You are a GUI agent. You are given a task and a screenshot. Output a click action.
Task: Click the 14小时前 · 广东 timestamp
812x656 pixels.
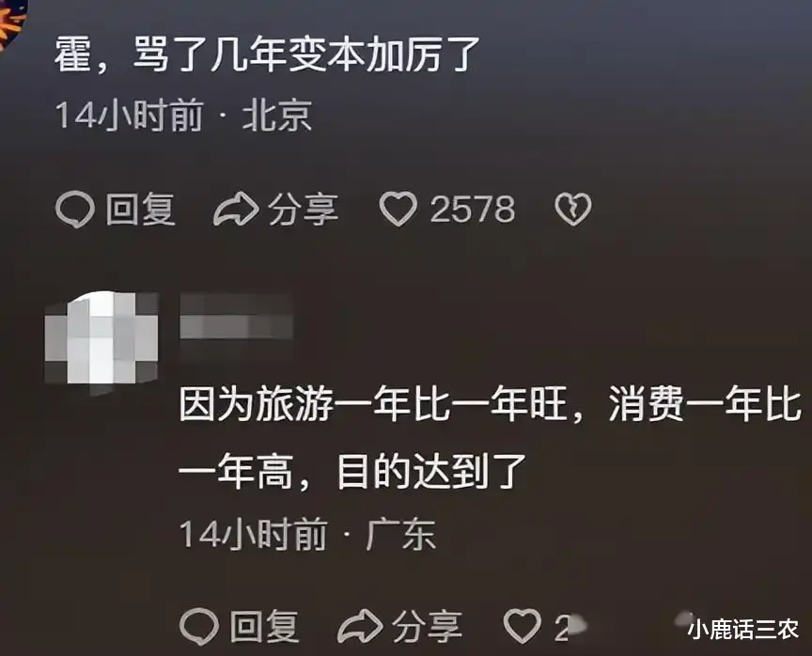pos(307,534)
